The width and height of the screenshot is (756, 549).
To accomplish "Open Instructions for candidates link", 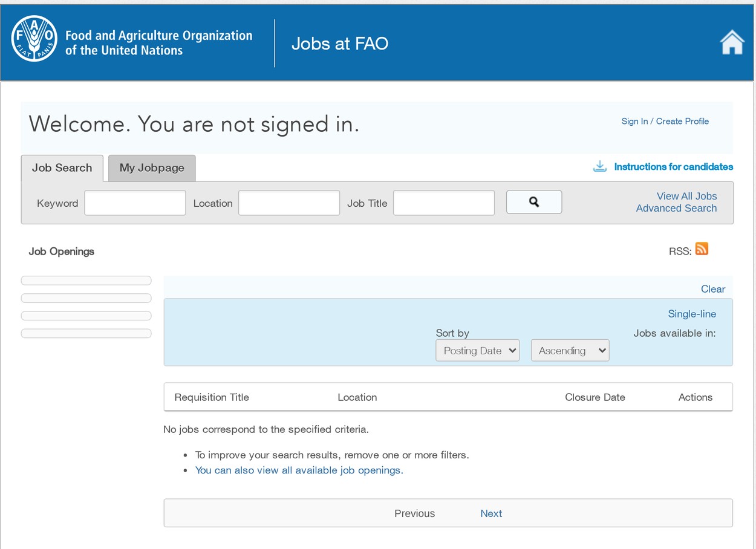I will [x=674, y=166].
